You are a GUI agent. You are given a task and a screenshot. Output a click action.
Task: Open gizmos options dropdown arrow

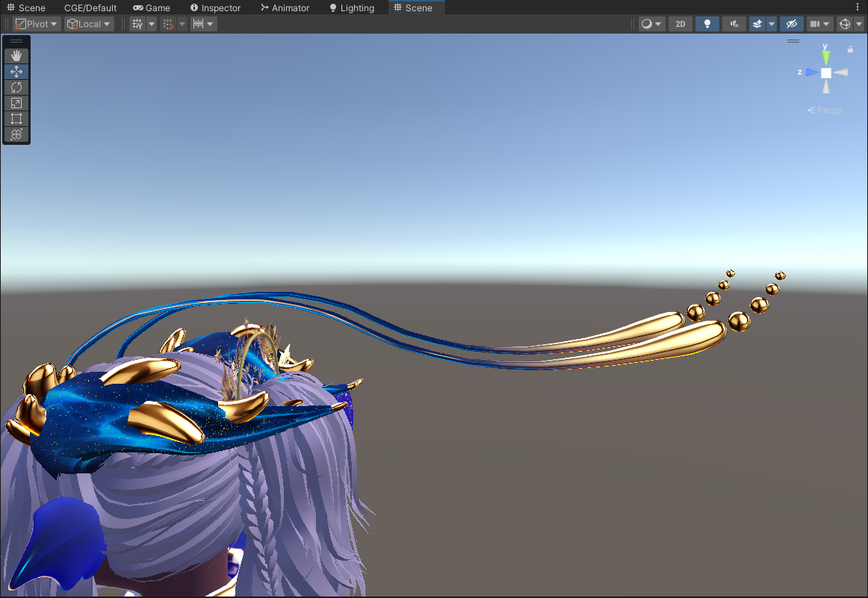pyautogui.click(x=858, y=24)
